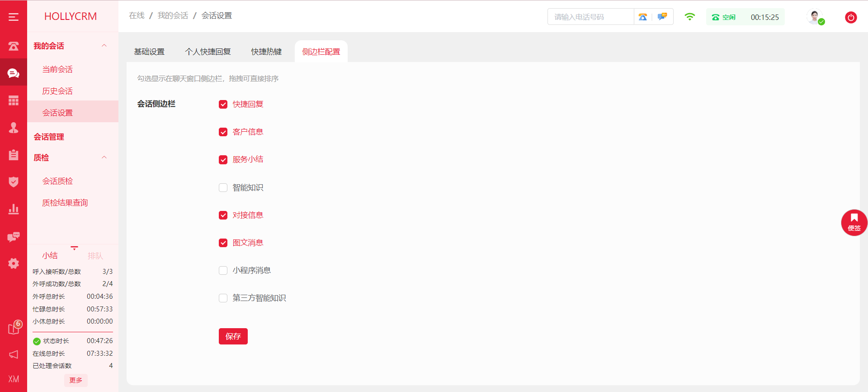The width and height of the screenshot is (868, 392).
Task: Toggle the hamburger menu icon
Action: pyautogui.click(x=14, y=17)
